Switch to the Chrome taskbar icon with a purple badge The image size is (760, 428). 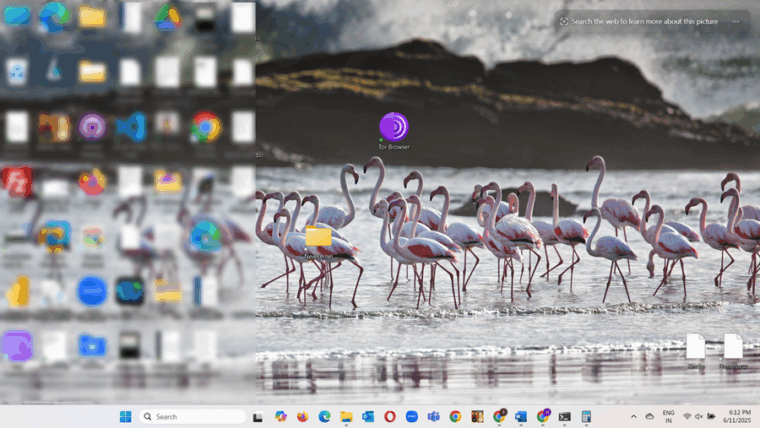click(x=543, y=416)
